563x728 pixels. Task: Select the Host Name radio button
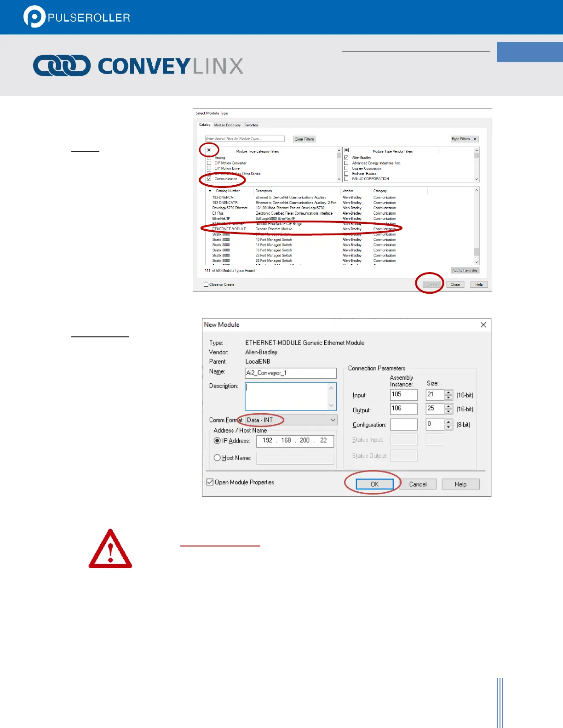click(x=217, y=458)
